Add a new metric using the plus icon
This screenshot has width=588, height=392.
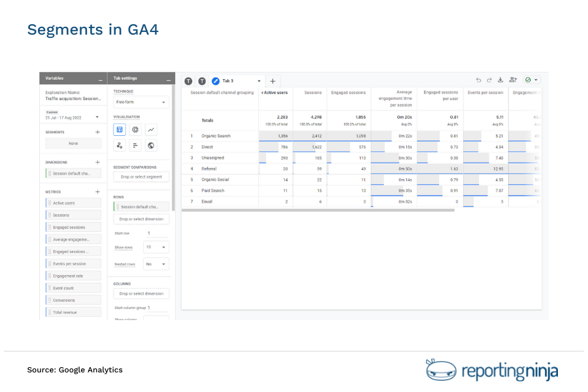click(98, 191)
